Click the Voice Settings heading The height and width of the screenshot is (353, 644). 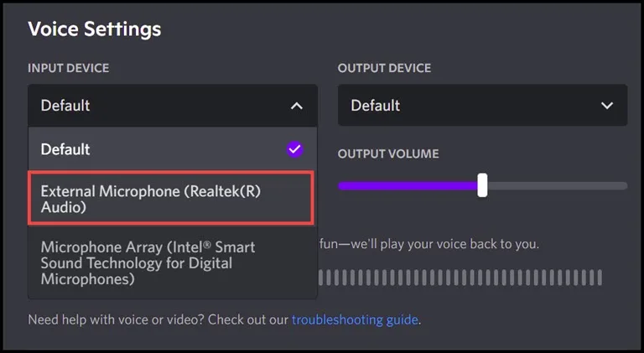tap(95, 29)
